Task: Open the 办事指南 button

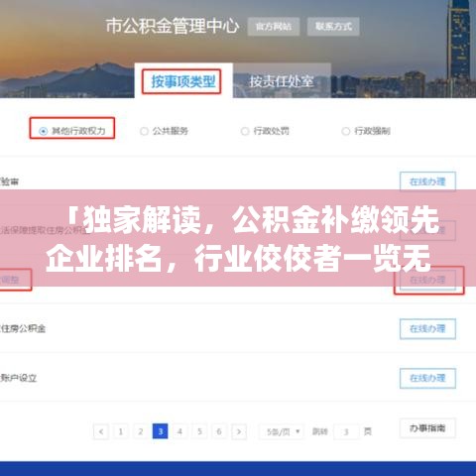Action: point(427,428)
